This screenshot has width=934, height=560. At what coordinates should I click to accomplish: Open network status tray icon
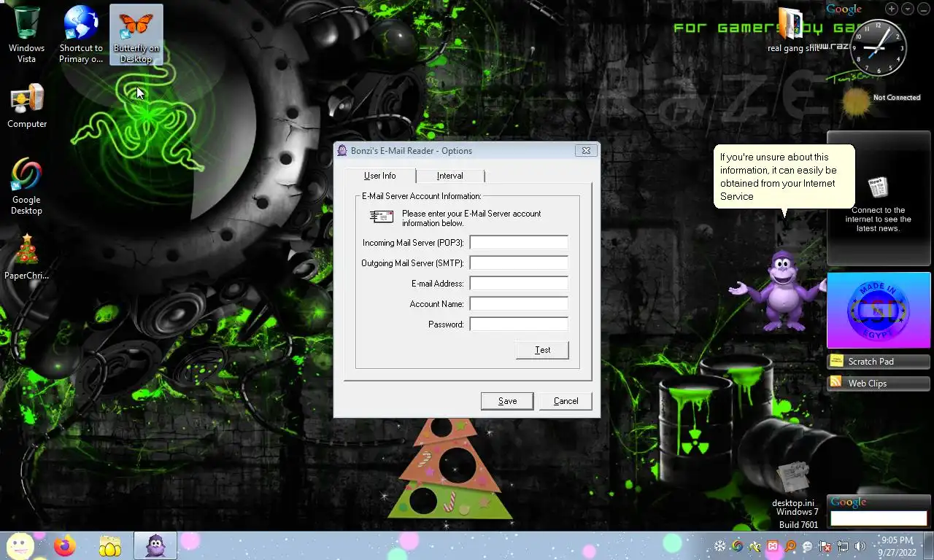pos(843,546)
